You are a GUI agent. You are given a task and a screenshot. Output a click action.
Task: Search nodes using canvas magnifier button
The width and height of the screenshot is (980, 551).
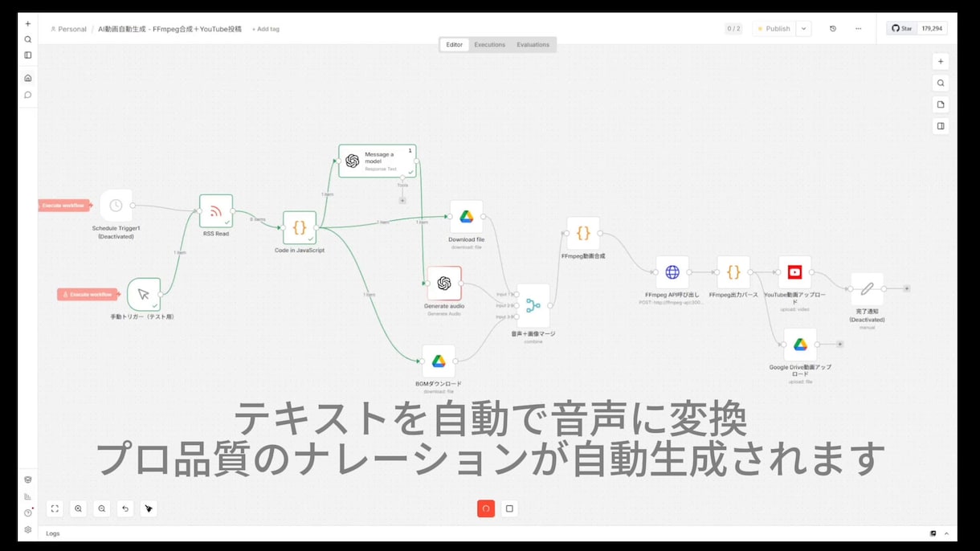(x=941, y=83)
